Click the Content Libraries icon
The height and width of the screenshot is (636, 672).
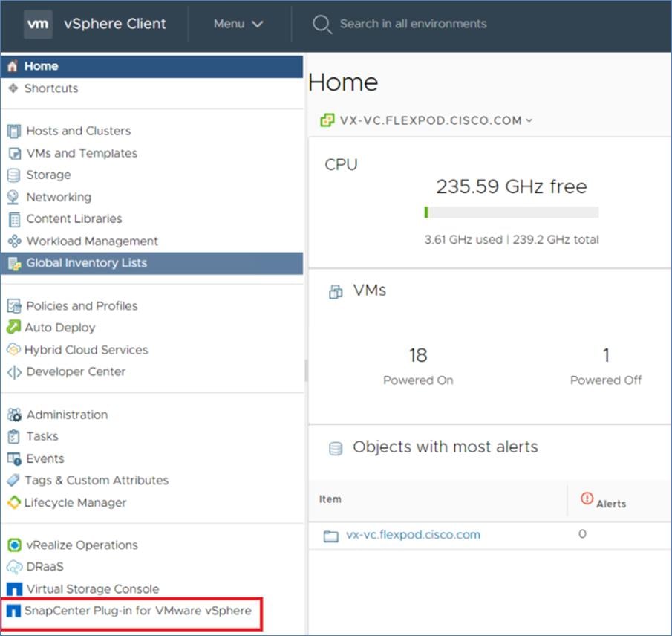click(14, 220)
